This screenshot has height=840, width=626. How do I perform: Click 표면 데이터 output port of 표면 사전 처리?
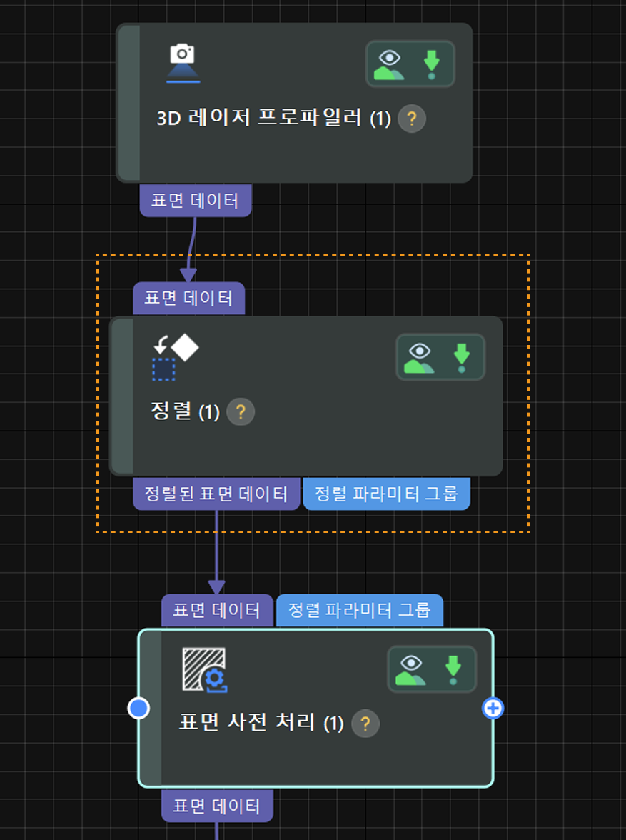[218, 806]
